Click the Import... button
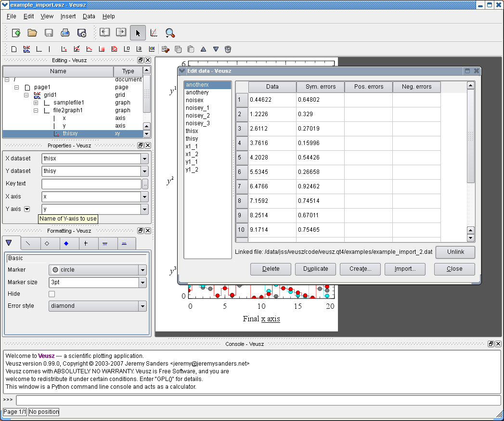 click(405, 269)
